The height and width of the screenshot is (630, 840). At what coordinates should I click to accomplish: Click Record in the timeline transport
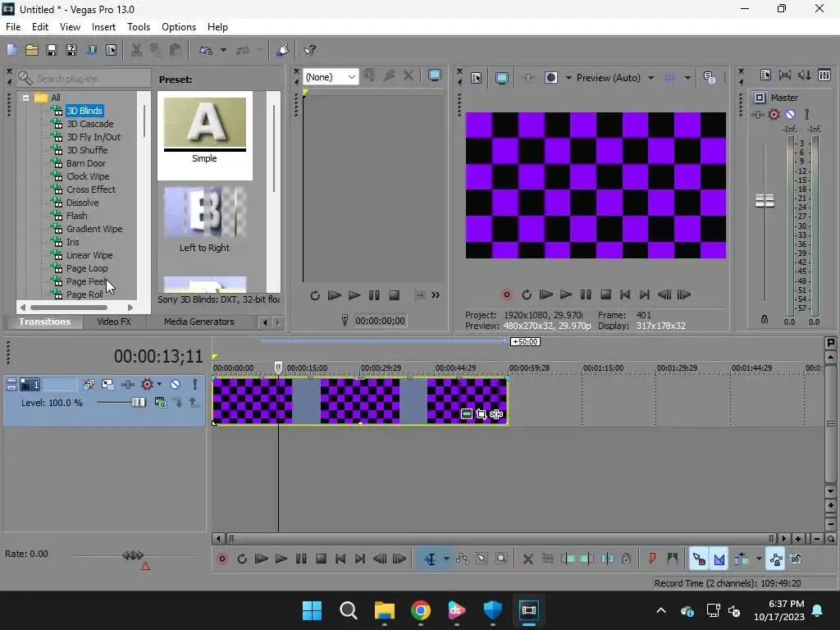(222, 559)
